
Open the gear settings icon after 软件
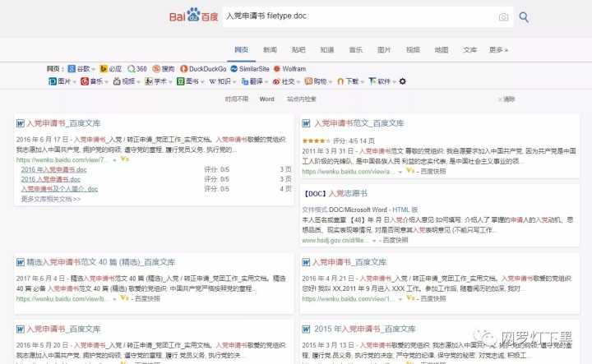pos(402,81)
